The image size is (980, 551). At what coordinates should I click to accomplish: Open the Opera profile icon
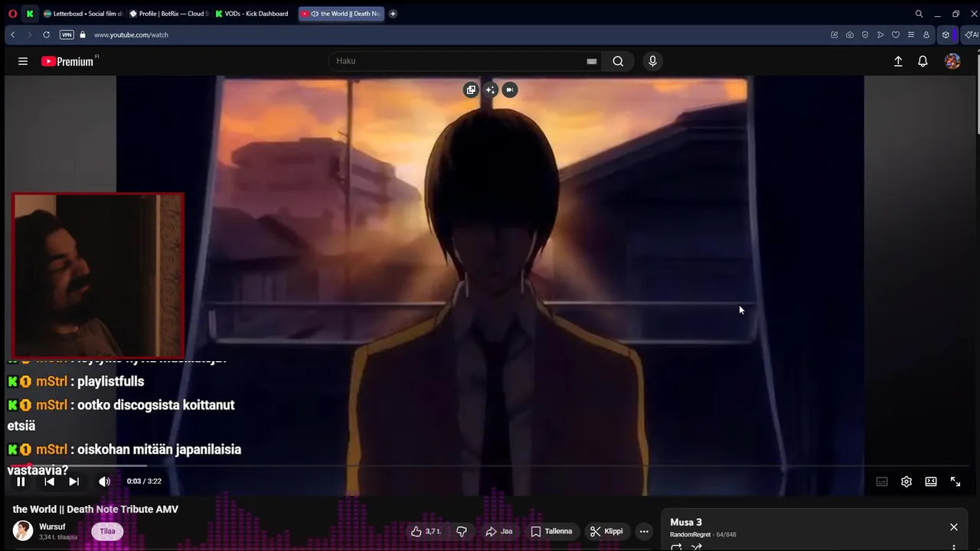pos(926,34)
